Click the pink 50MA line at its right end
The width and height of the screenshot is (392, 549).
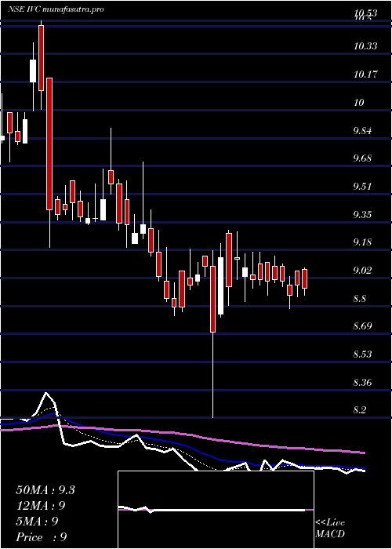click(362, 453)
